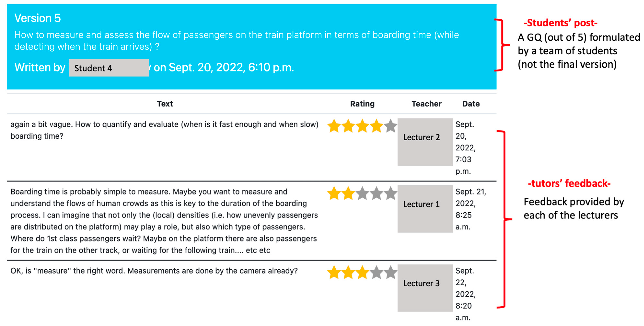Click the Date column header
The height and width of the screenshot is (326, 644).
click(471, 104)
